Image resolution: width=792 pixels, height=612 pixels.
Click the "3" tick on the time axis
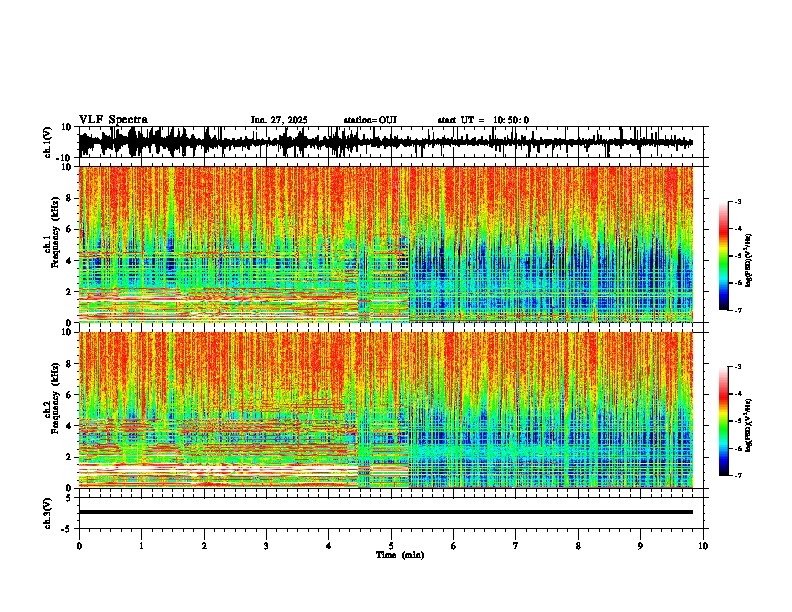[x=266, y=546]
